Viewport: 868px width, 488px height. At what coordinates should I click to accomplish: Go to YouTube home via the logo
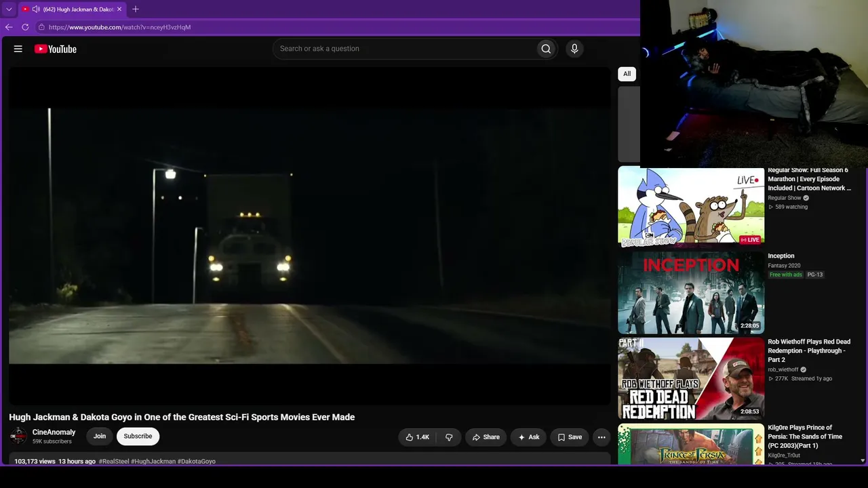point(56,49)
